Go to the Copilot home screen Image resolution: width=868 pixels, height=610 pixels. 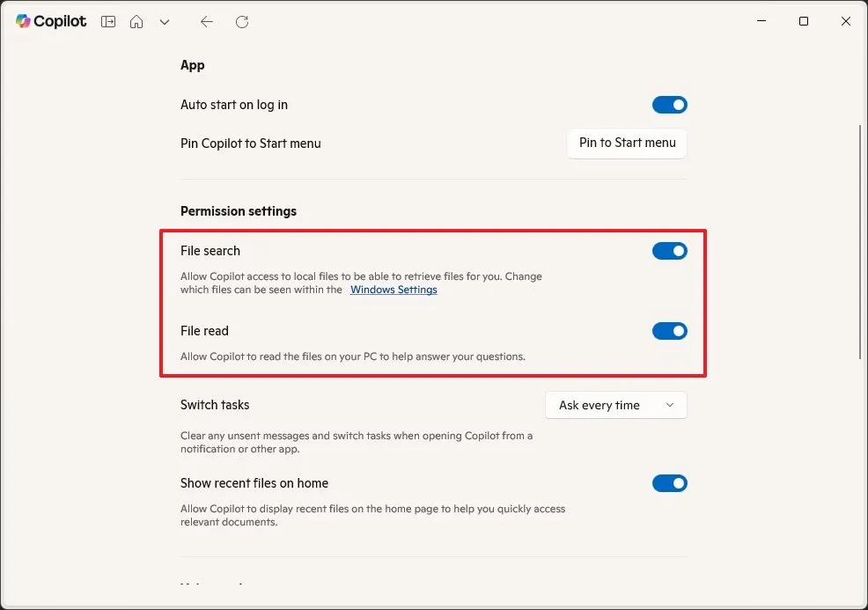pyautogui.click(x=136, y=21)
